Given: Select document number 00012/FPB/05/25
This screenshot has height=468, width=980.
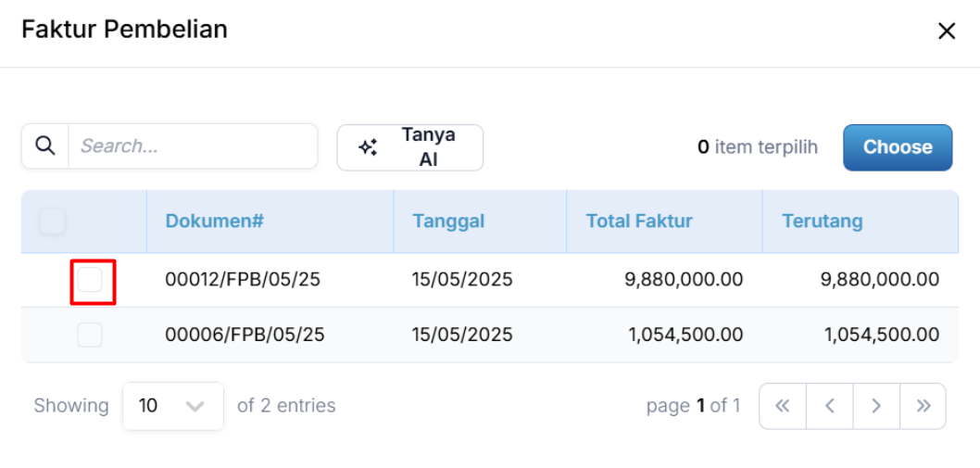Looking at the screenshot, I should 243,280.
